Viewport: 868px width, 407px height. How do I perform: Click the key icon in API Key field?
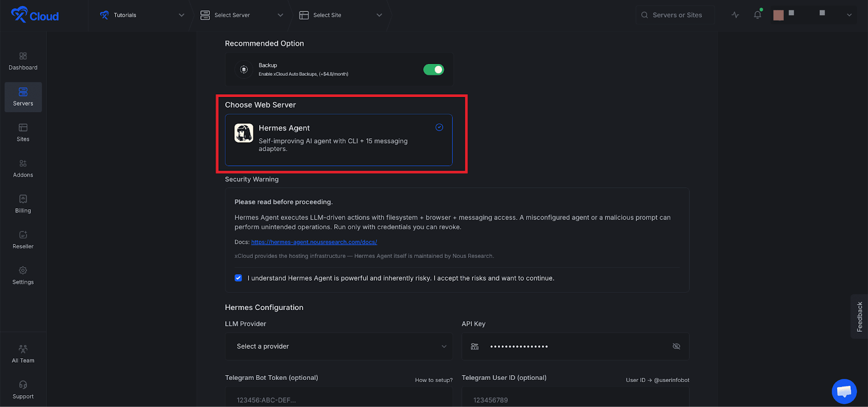(475, 346)
